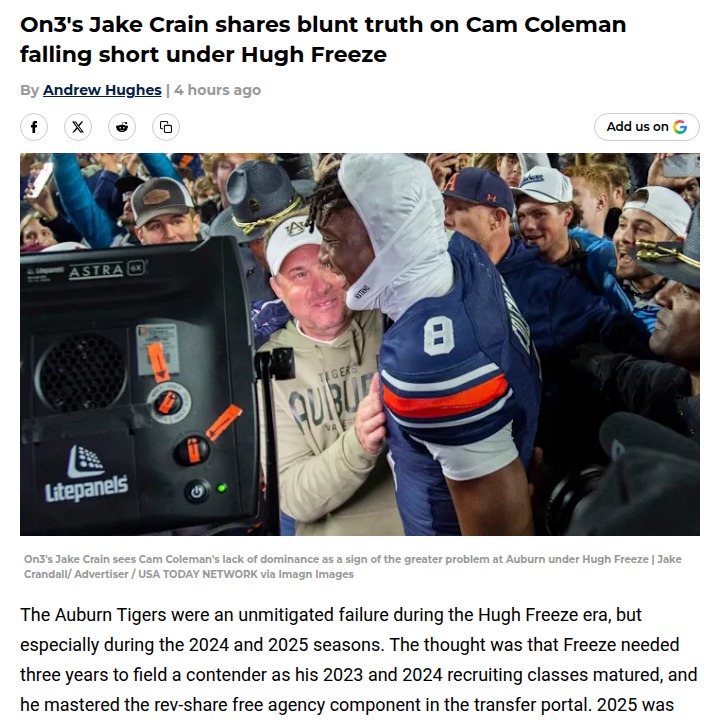This screenshot has width=720, height=720.
Task: Open the Cam Coleman article photo
Action: click(360, 344)
